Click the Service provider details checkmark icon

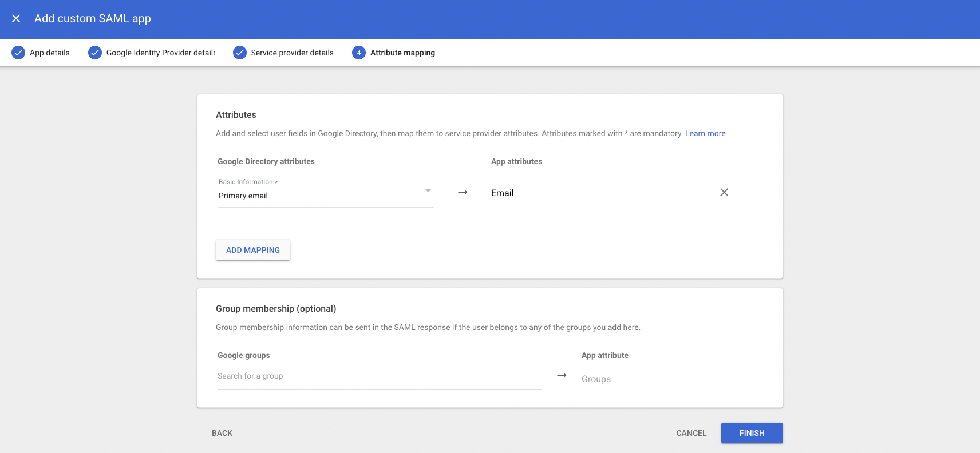(240, 53)
